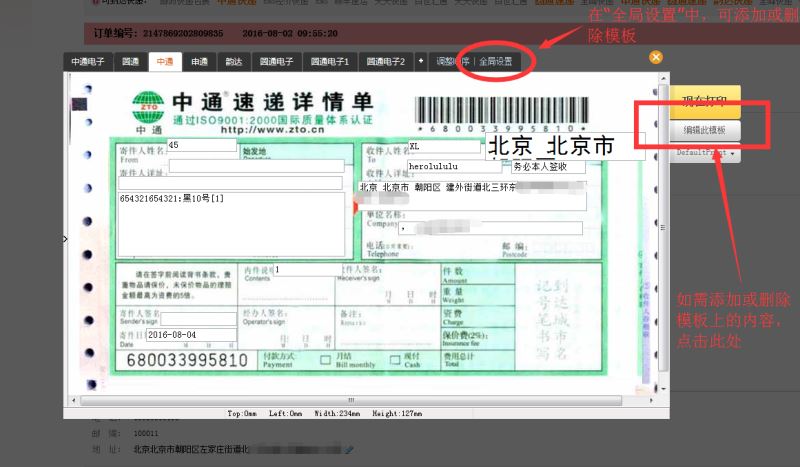
Task: Click the Width:234mm status value
Action: [337, 414]
